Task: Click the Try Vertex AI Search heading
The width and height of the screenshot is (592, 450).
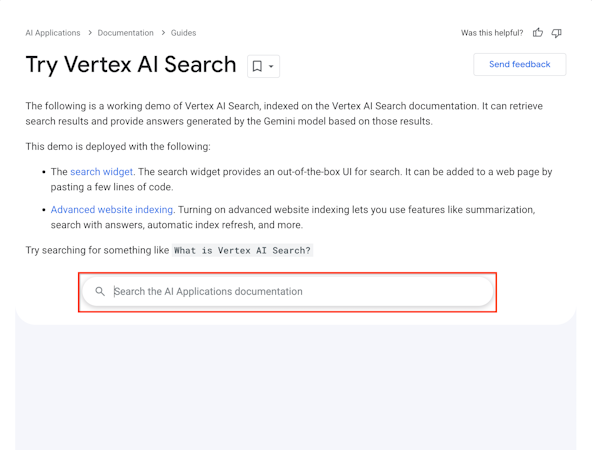Action: point(131,64)
